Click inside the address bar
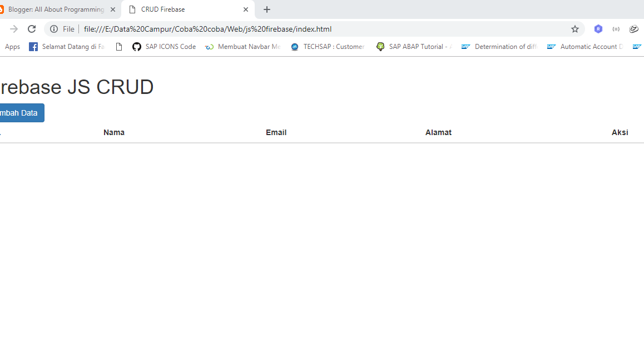644x338 pixels. pos(222,28)
